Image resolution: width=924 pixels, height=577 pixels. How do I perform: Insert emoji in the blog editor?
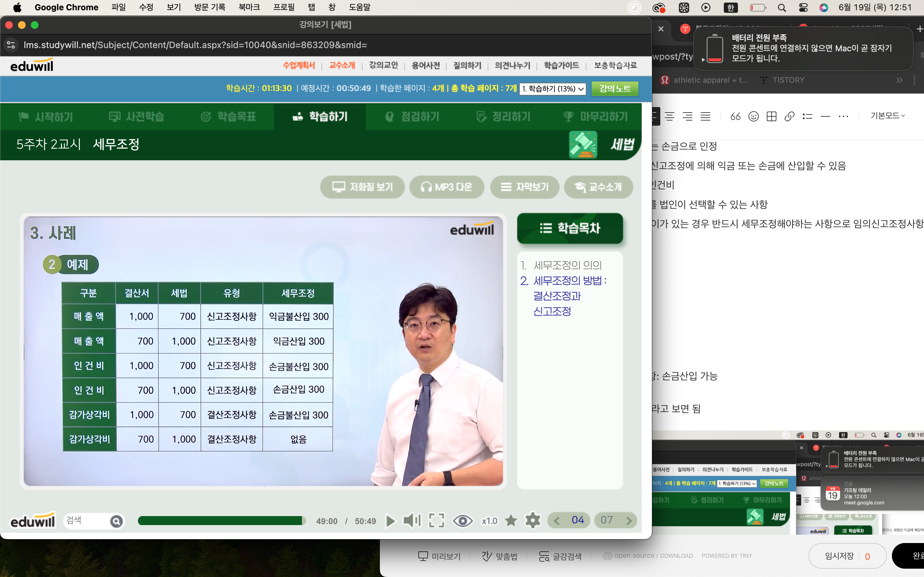(753, 116)
